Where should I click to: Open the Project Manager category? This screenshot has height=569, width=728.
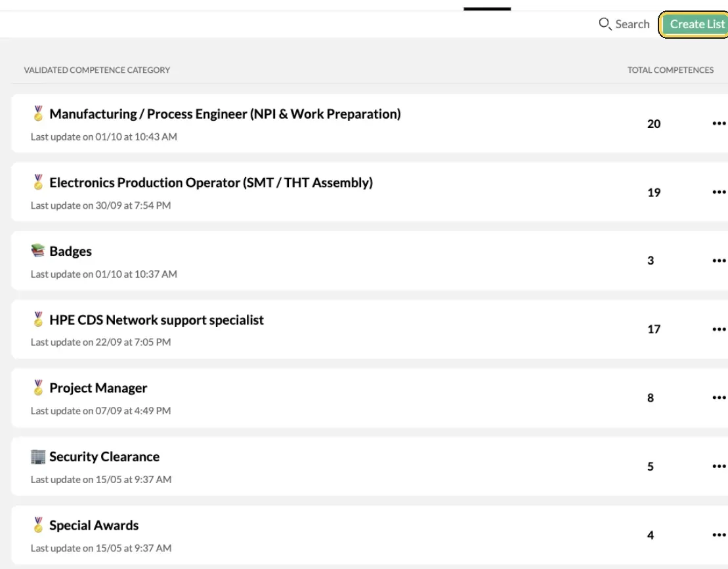coord(98,388)
